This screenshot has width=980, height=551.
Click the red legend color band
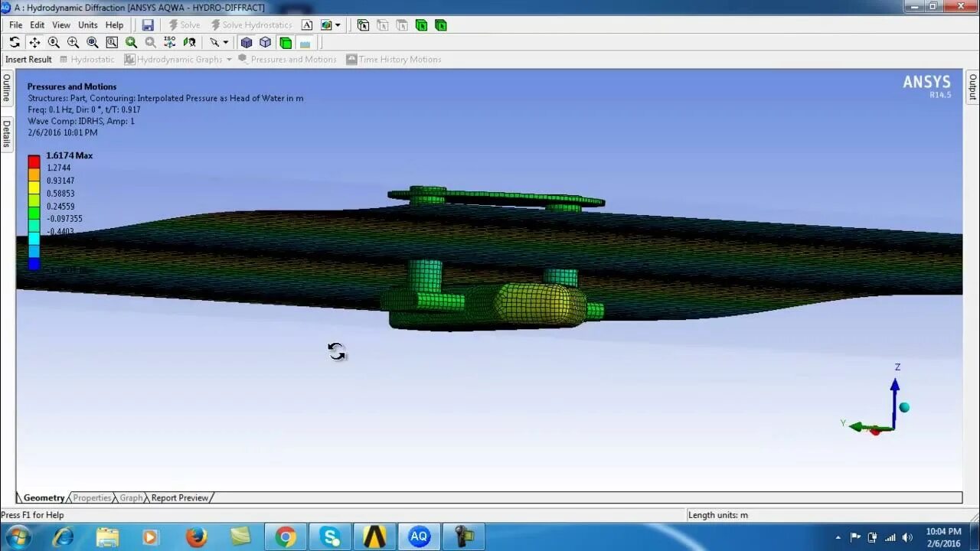coord(34,161)
